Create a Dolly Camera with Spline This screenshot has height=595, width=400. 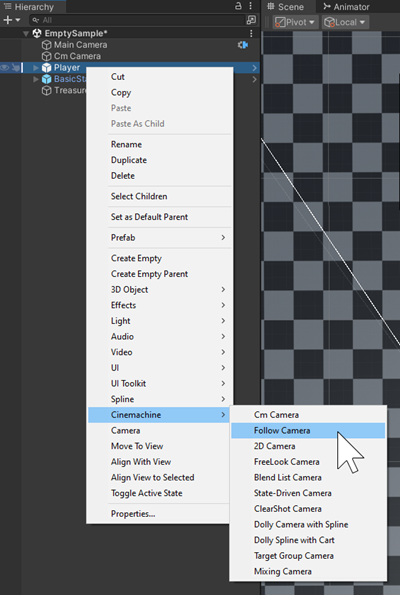[x=308, y=524]
